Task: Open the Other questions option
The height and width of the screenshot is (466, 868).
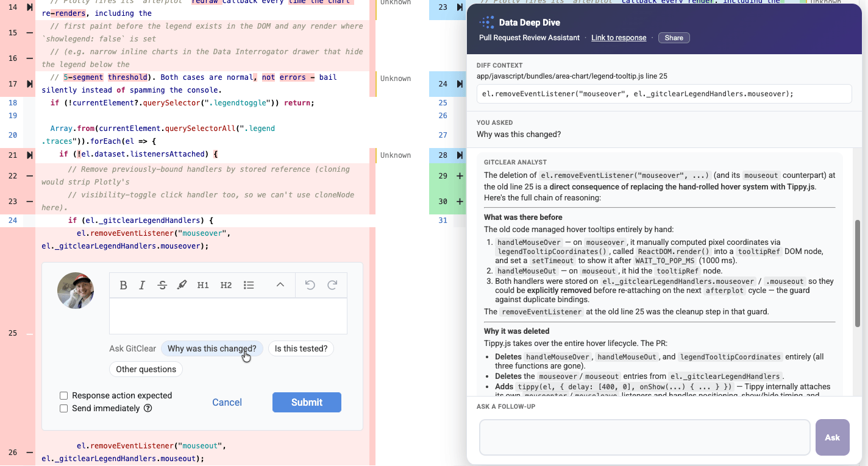Action: click(146, 369)
